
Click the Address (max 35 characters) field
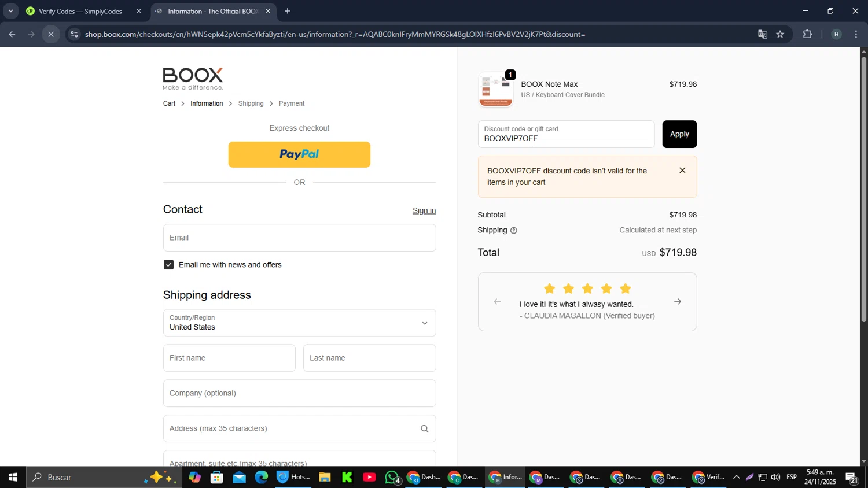click(299, 428)
